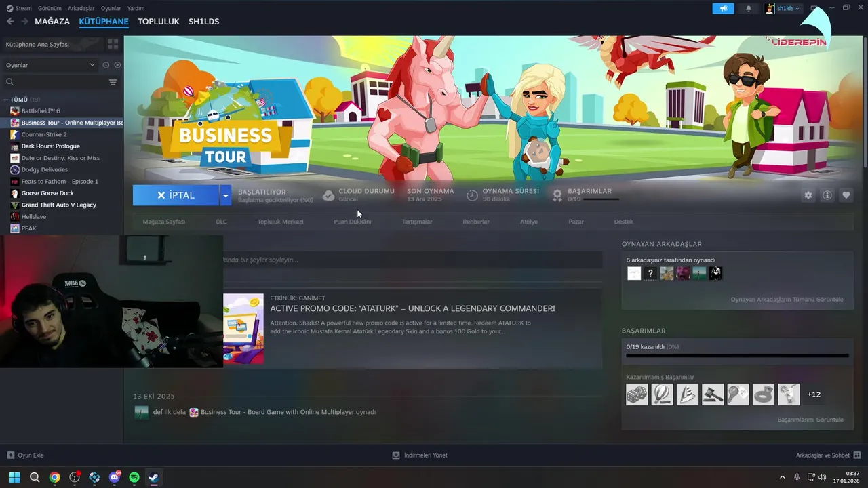The image size is (868, 488).
Task: Click the +12 more achievements tile
Action: 814,394
